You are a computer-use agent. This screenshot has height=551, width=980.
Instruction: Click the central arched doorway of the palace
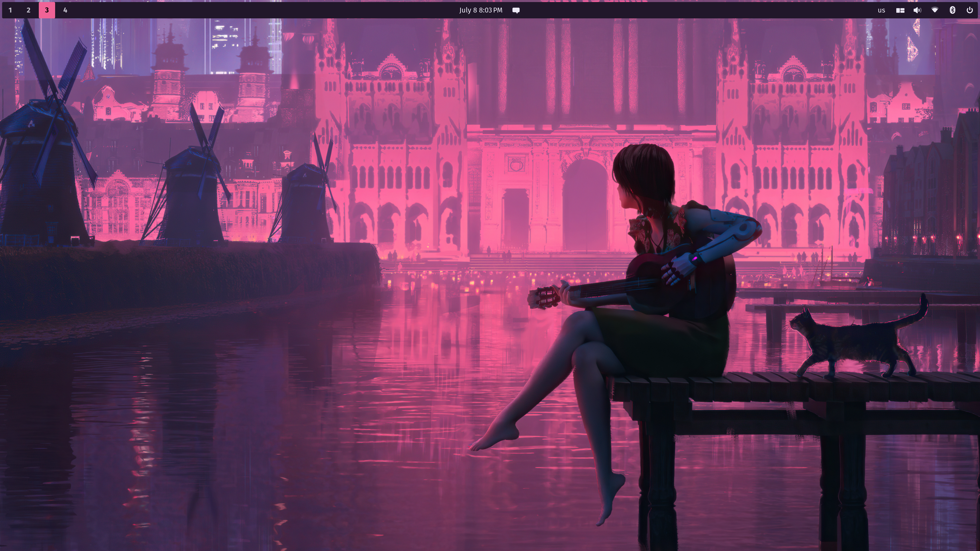pos(585,205)
